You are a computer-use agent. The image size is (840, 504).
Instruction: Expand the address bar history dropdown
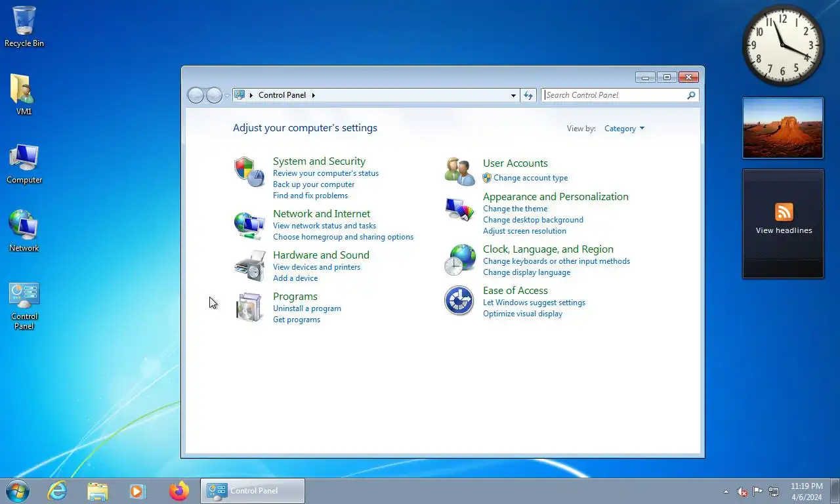tap(513, 95)
